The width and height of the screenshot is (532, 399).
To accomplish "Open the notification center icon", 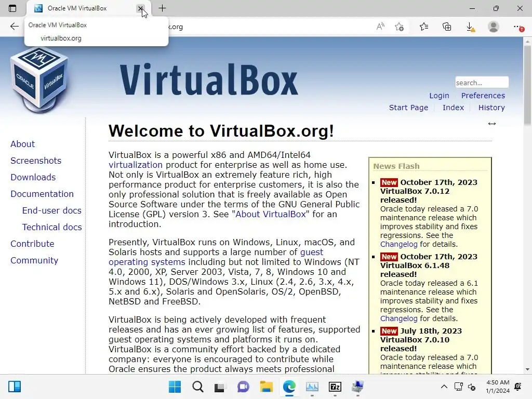I will point(518,387).
